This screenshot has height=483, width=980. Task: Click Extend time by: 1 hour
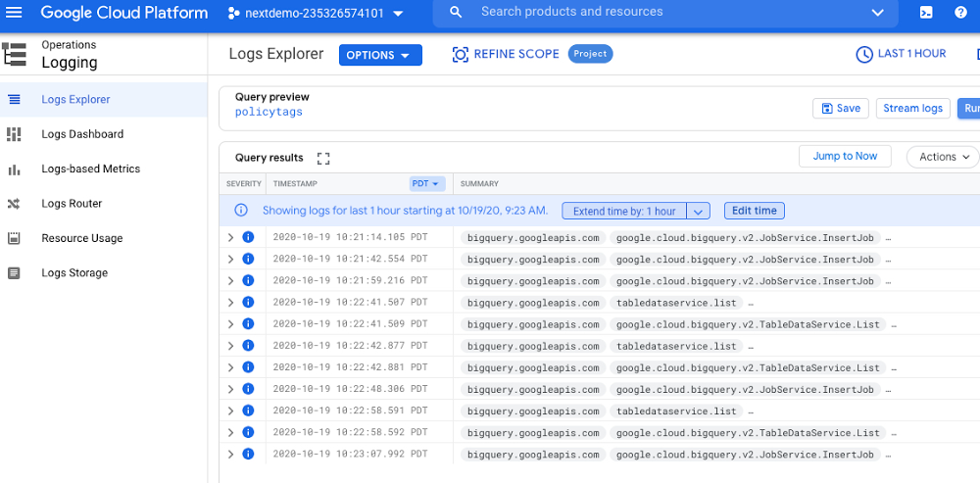pyautogui.click(x=623, y=212)
